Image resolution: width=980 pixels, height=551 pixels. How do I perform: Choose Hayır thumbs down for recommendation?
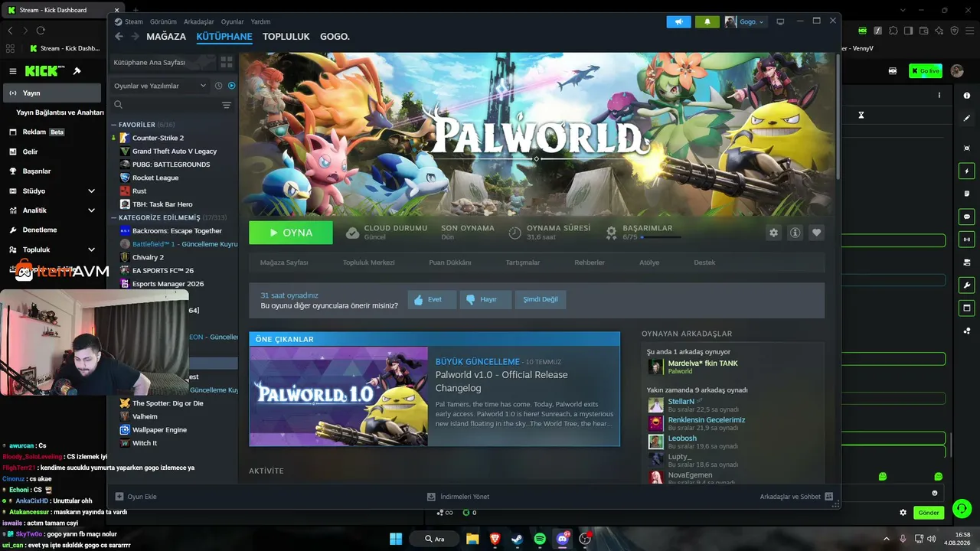click(485, 299)
